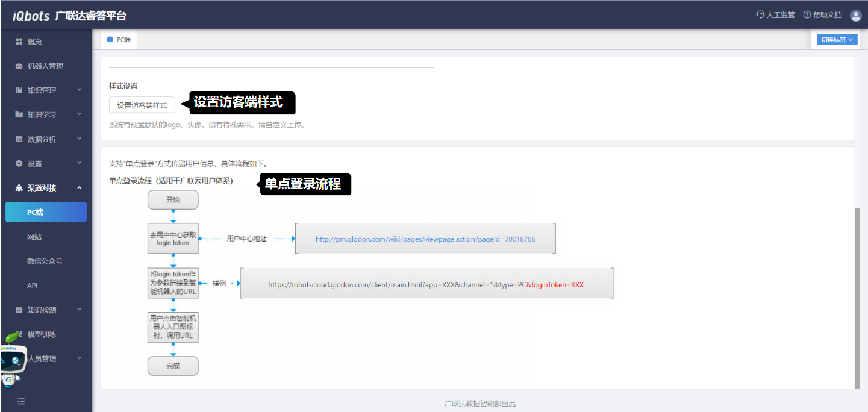Open the pm.glodon.com user center link
The height and width of the screenshot is (412, 868).
[x=425, y=239]
